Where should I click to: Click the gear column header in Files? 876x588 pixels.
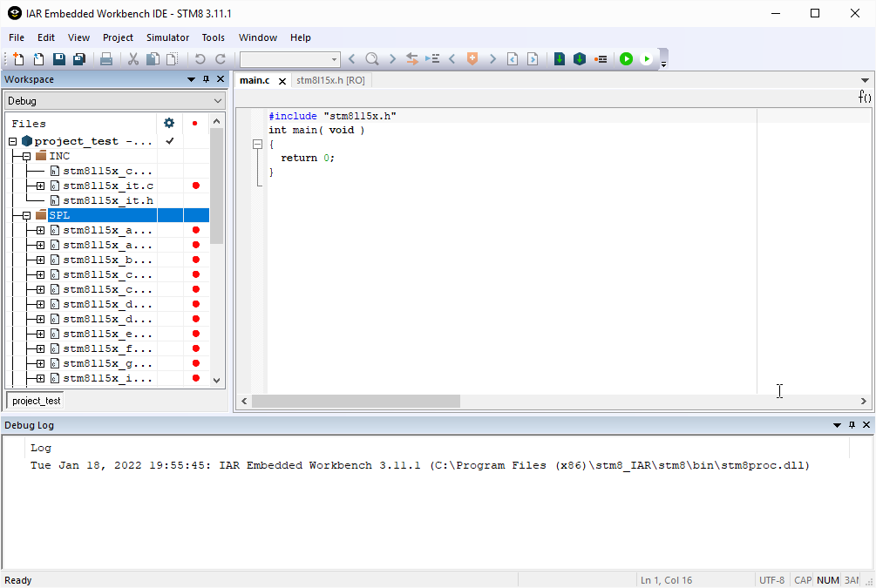coord(169,123)
